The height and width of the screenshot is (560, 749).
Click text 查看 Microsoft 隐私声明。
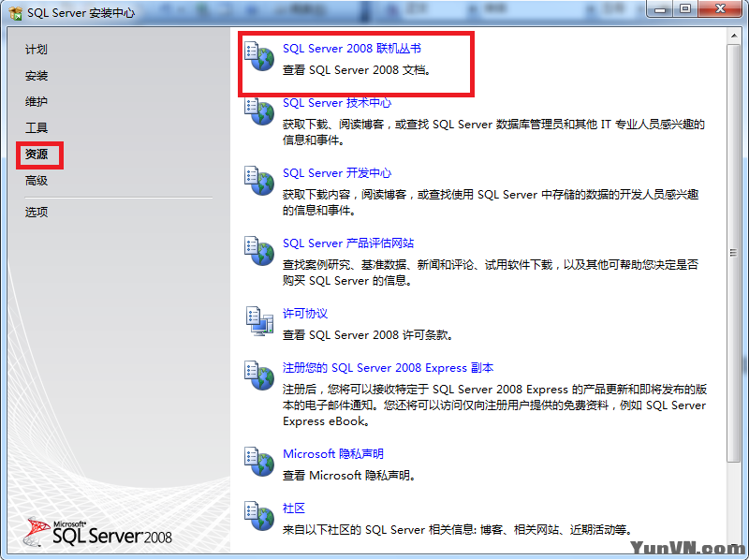pyautogui.click(x=350, y=476)
